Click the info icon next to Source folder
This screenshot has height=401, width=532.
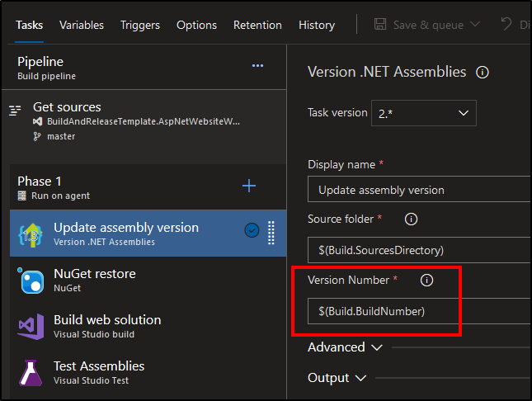[411, 219]
